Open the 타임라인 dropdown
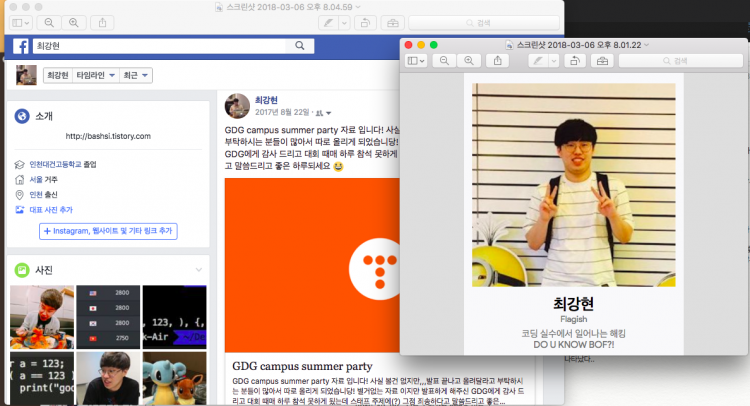Screen dimensions: 750x406 point(96,75)
